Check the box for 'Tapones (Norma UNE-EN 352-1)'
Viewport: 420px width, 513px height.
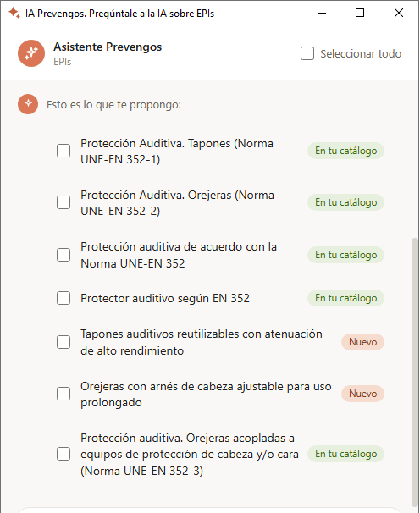click(x=64, y=151)
